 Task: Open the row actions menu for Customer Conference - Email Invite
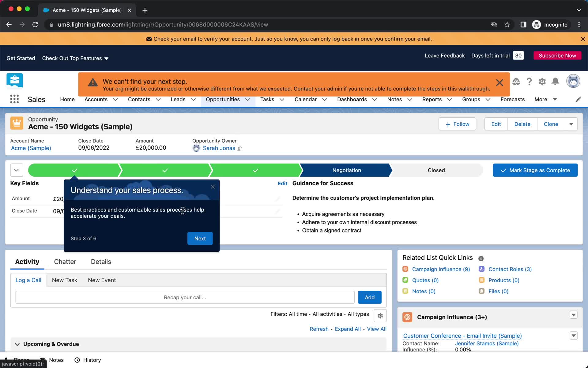click(x=574, y=335)
